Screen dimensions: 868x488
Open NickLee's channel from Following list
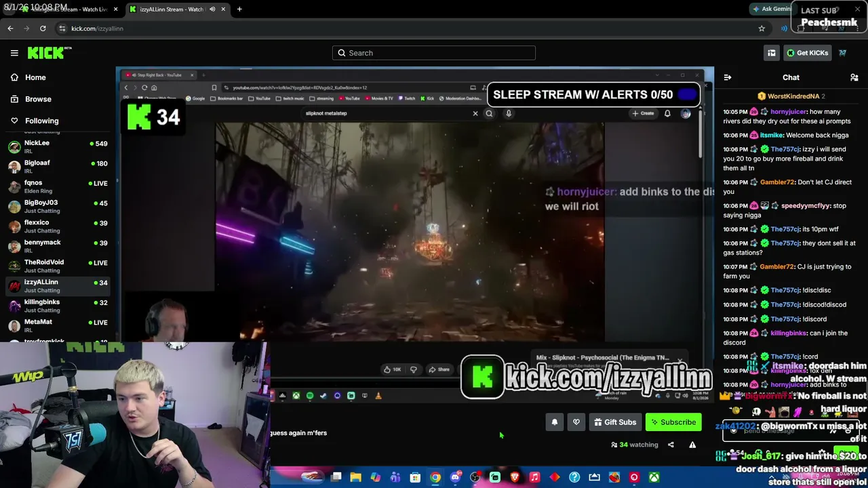[x=58, y=146]
